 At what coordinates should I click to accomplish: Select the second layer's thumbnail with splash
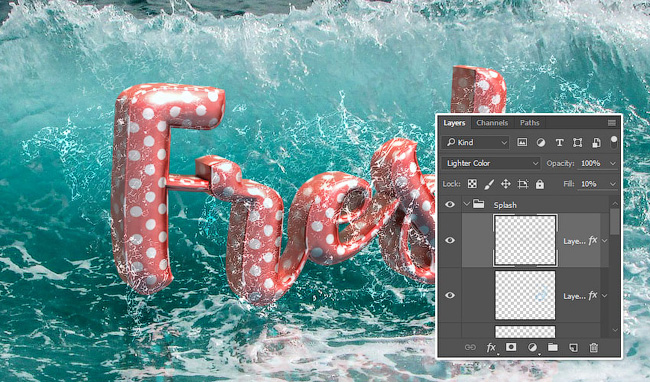pos(525,295)
